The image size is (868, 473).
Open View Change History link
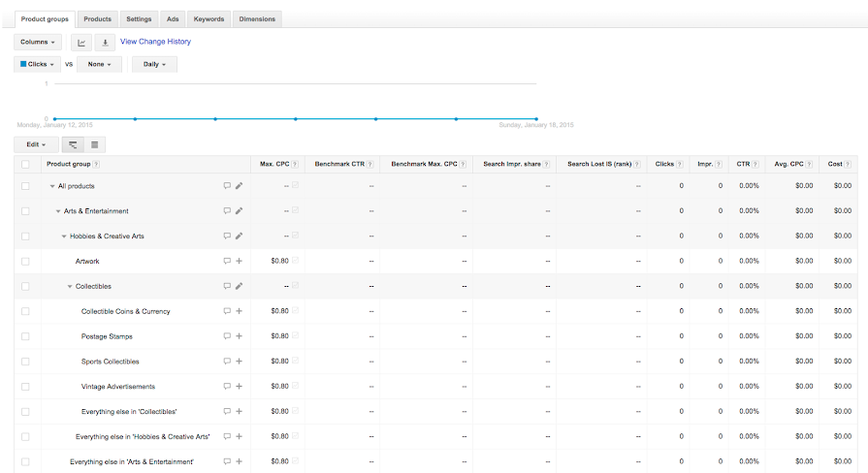[x=155, y=42]
